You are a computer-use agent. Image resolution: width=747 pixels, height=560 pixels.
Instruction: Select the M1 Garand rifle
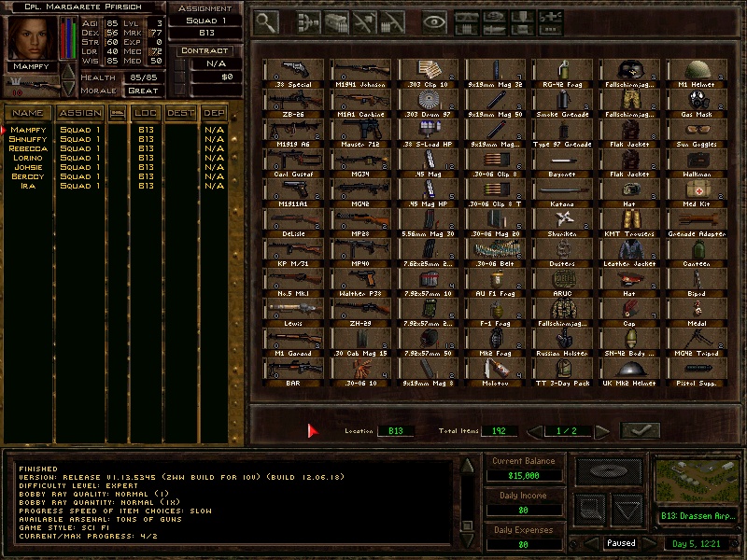(293, 343)
